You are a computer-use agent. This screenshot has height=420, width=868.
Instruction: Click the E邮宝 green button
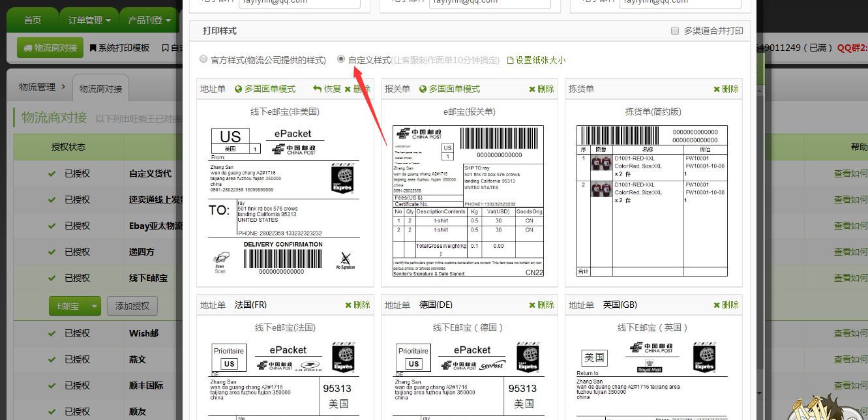point(68,305)
